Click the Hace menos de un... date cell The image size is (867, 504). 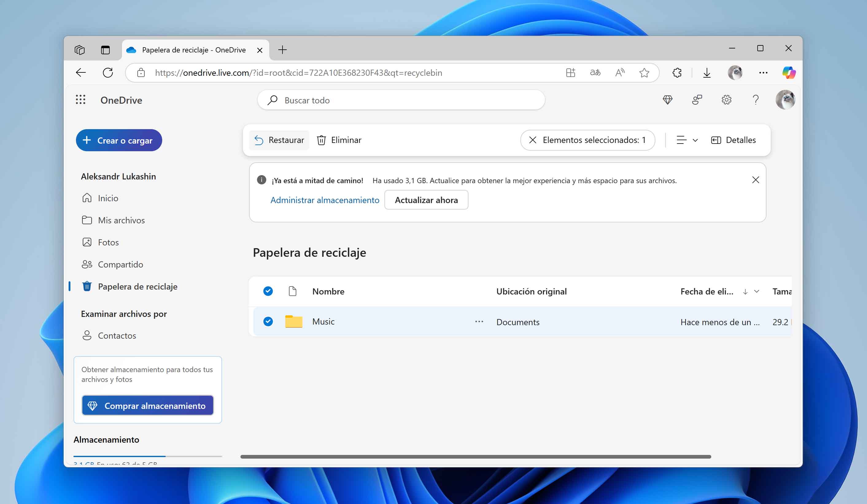click(720, 322)
